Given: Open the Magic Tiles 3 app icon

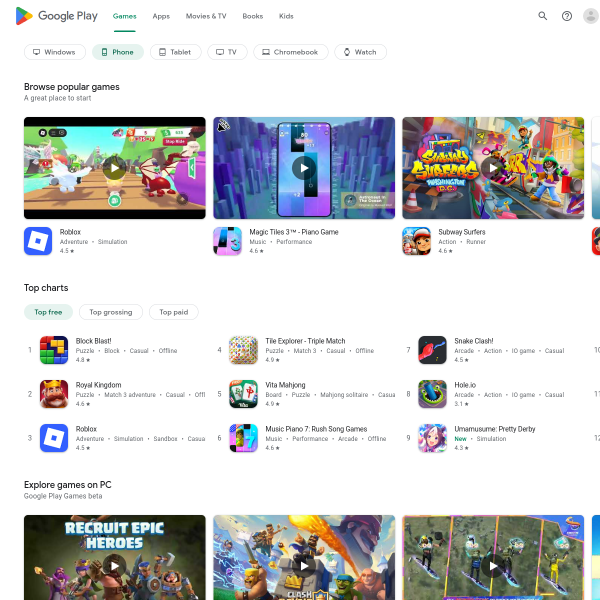Looking at the screenshot, I should (227, 241).
